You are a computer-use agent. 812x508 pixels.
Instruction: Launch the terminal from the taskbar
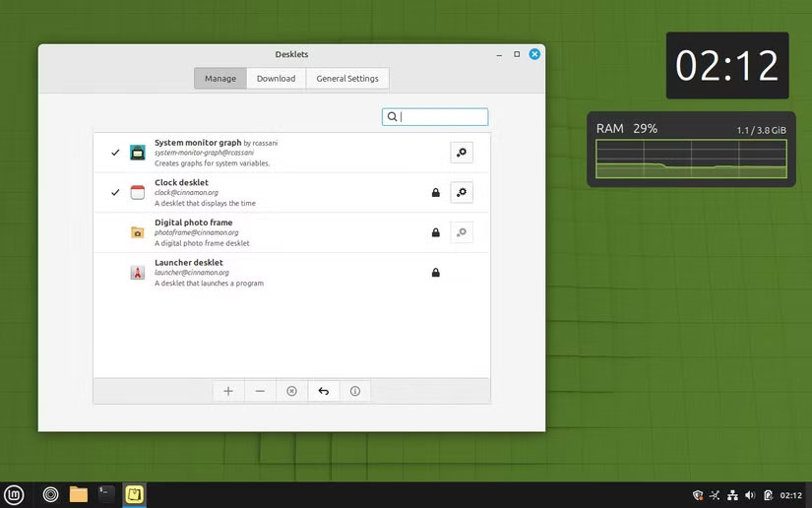(106, 494)
